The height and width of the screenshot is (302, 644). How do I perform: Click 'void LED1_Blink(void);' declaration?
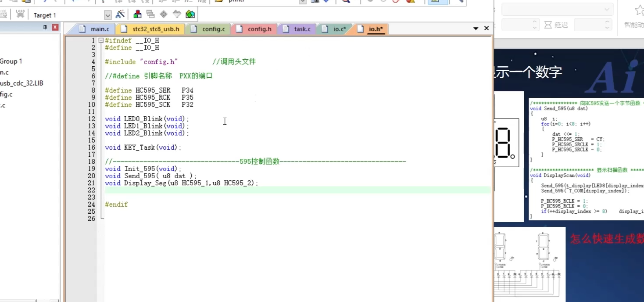click(x=147, y=126)
